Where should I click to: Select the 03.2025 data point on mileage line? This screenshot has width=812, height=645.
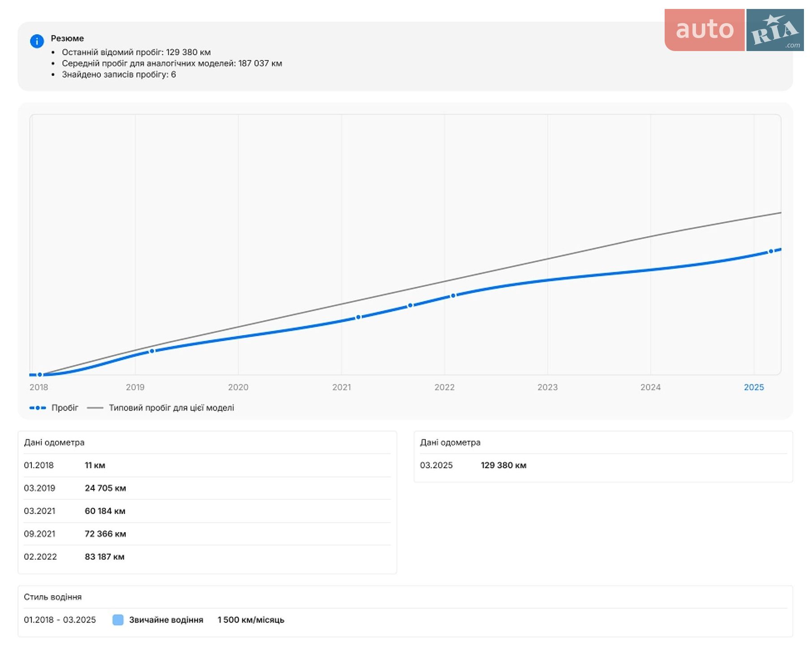tap(771, 251)
